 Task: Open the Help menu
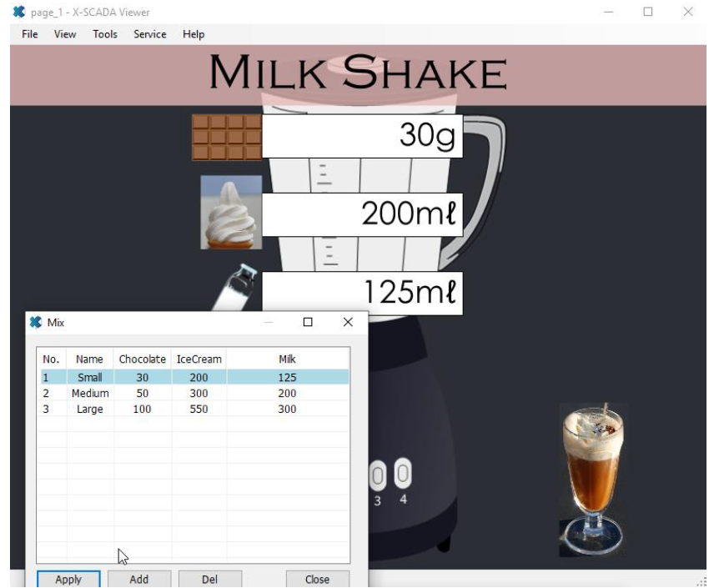[x=194, y=34]
